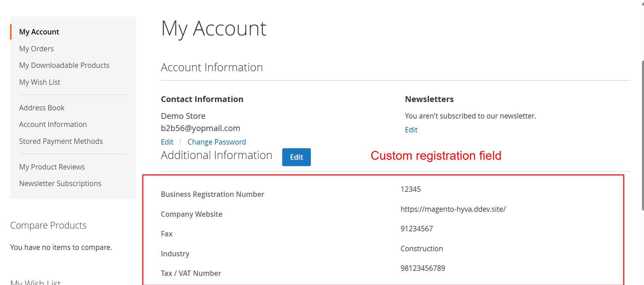The height and width of the screenshot is (285, 644).
Task: Go to My Orders page
Action: coord(36,49)
